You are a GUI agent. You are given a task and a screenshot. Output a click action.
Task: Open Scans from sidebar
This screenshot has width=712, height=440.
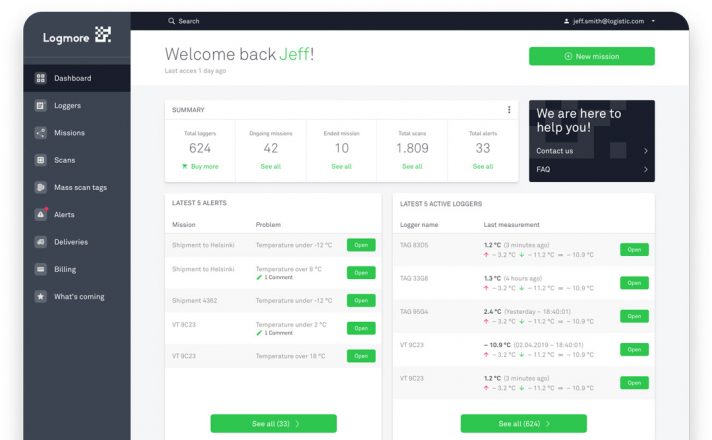click(x=77, y=160)
